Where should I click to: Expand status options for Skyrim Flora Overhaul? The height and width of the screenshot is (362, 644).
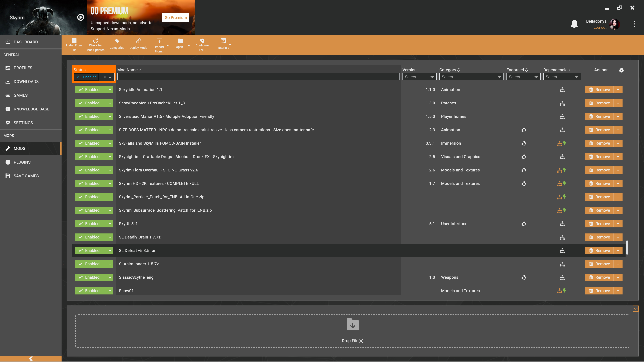(x=110, y=170)
